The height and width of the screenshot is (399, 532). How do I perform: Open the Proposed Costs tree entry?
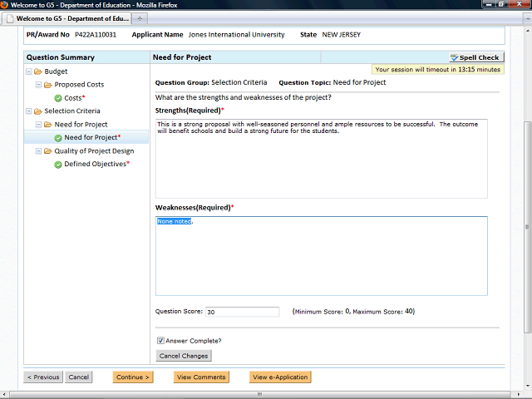pyautogui.click(x=79, y=85)
